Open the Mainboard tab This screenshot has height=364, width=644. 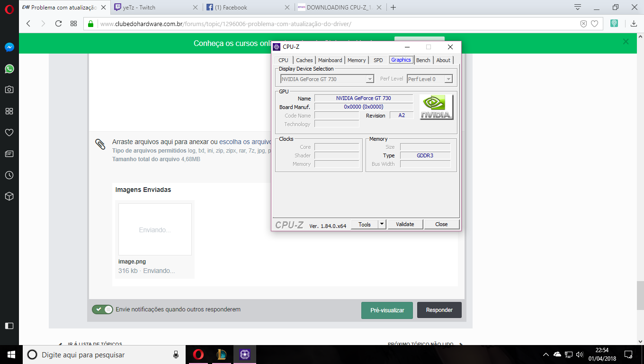330,60
